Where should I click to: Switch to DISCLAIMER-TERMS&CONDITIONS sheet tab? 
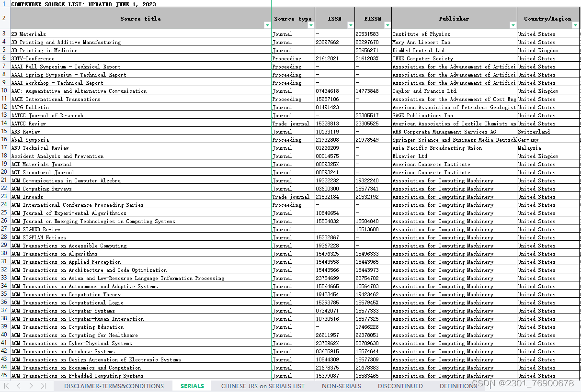pyautogui.click(x=114, y=386)
